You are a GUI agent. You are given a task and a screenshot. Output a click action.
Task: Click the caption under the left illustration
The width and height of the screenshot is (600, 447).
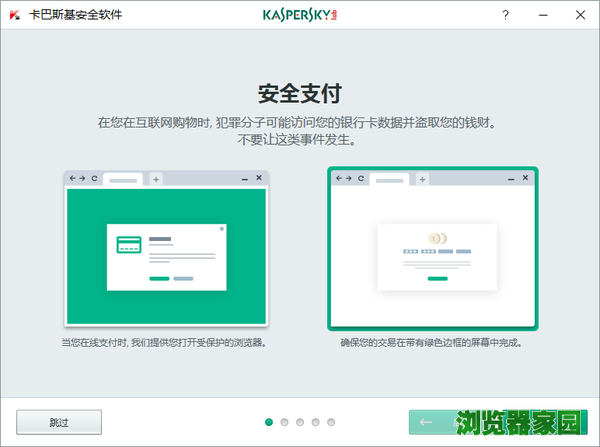[x=166, y=343]
